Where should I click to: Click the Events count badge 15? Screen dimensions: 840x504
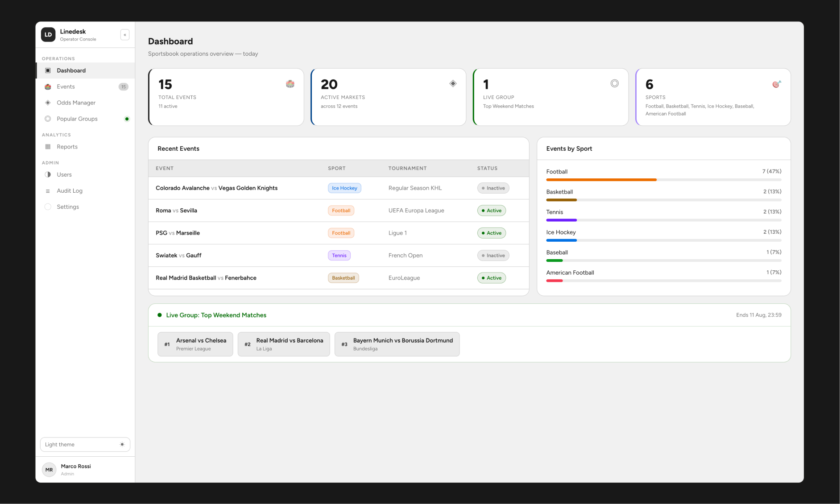click(x=124, y=87)
